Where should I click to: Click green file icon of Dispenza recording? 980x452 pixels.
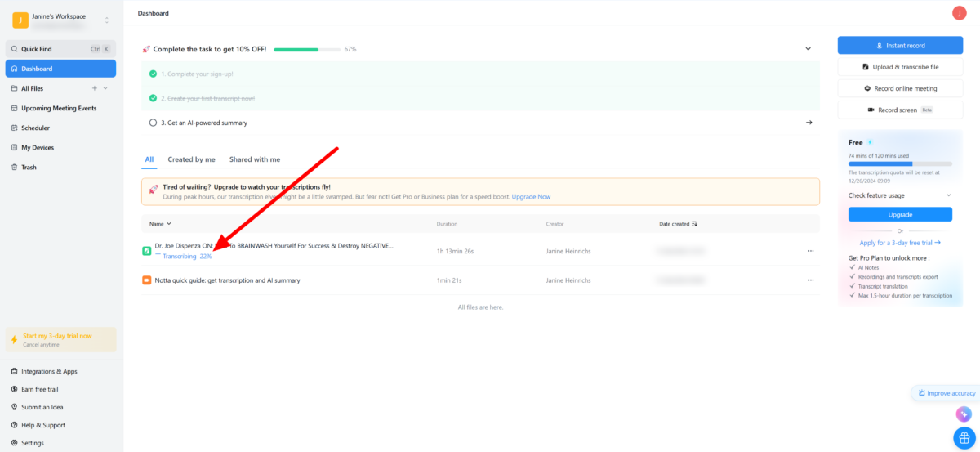(147, 250)
